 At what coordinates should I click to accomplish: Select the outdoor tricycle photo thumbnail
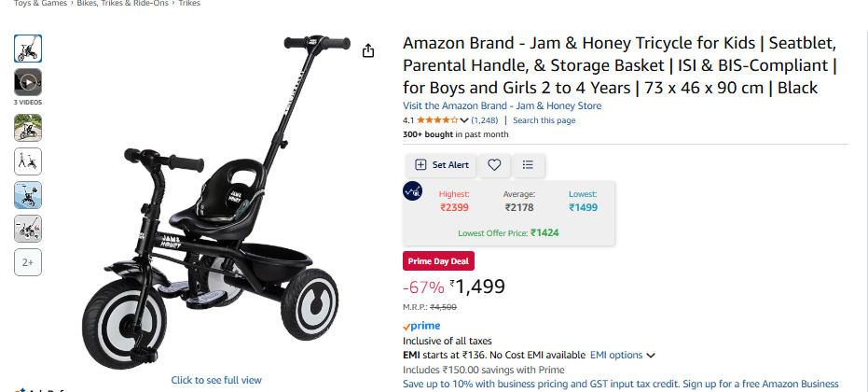(x=28, y=127)
